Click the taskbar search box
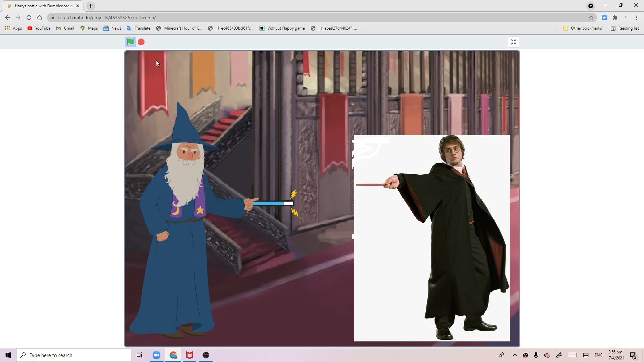 (x=74, y=355)
